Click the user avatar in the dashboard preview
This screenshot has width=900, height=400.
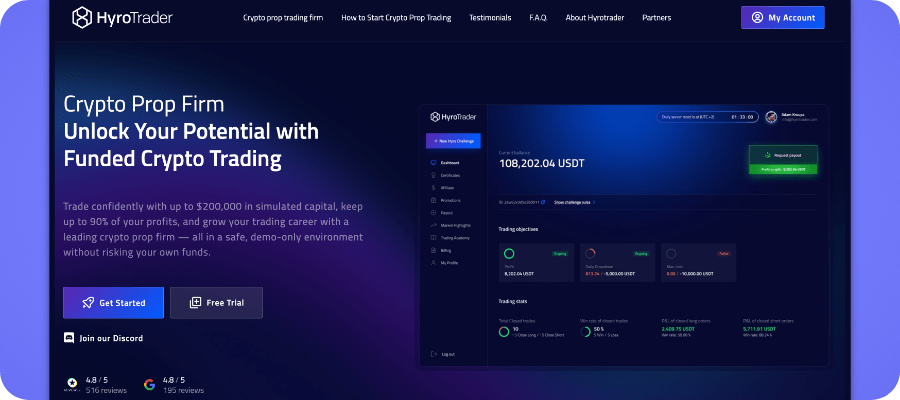point(771,117)
